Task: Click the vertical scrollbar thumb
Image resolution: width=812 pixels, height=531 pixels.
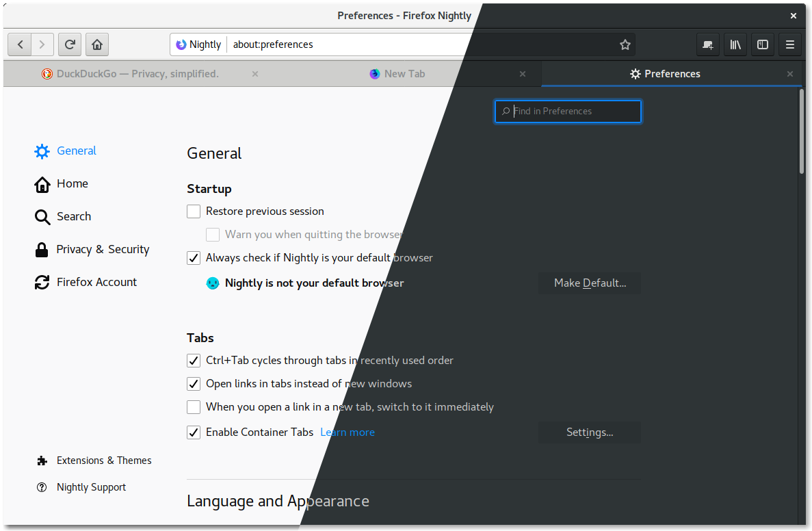Action: point(801,131)
